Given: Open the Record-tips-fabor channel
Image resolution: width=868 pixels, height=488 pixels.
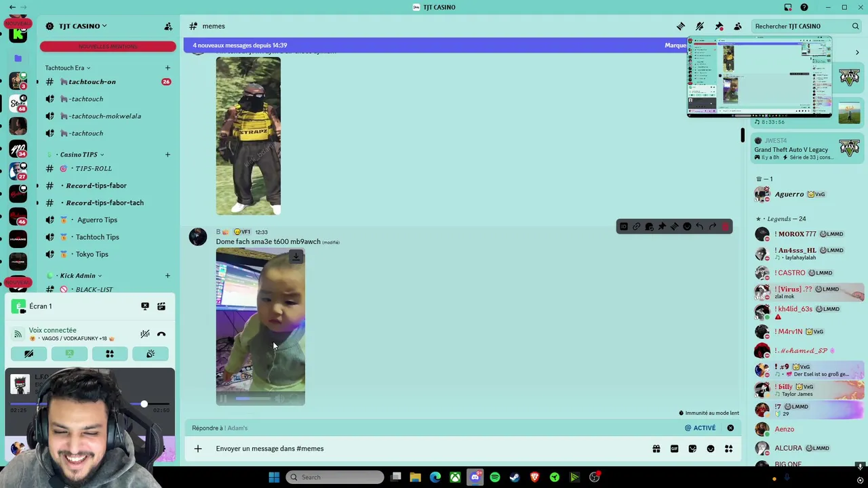Looking at the screenshot, I should (107, 185).
